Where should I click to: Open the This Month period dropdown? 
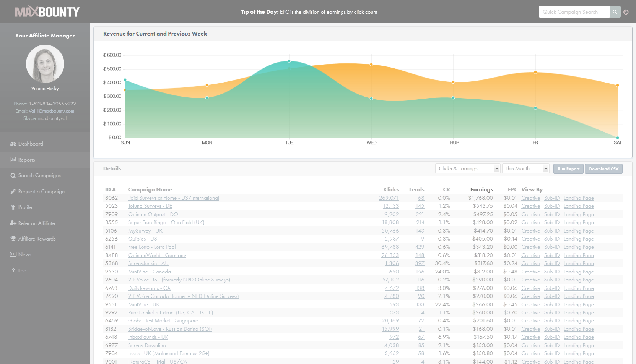pyautogui.click(x=526, y=168)
